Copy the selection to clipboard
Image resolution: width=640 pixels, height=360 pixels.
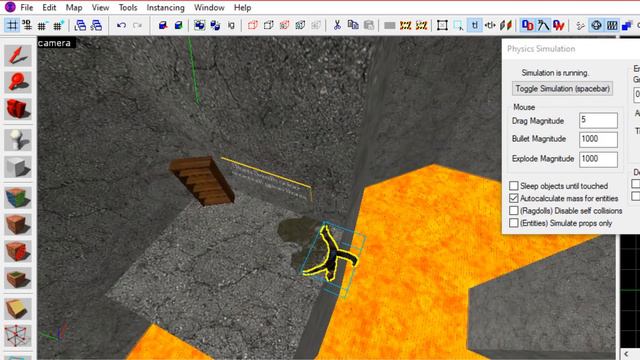pos(353,25)
